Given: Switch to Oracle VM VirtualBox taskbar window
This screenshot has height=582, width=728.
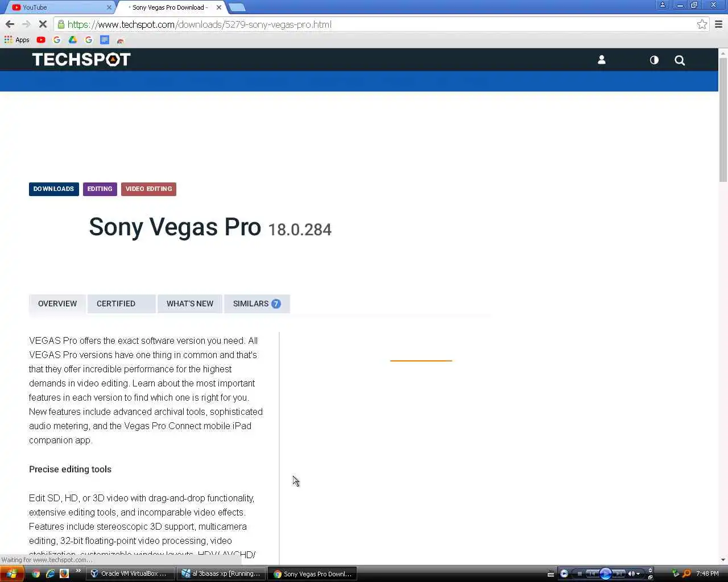Looking at the screenshot, I should (130, 573).
